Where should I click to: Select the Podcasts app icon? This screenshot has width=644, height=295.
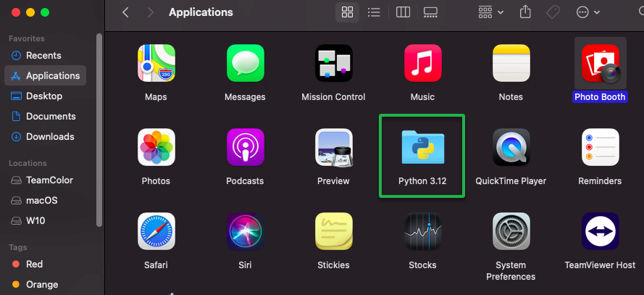245,147
